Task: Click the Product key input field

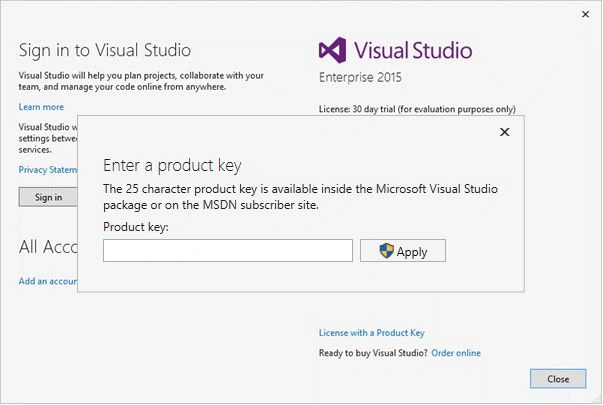Action: [x=228, y=251]
